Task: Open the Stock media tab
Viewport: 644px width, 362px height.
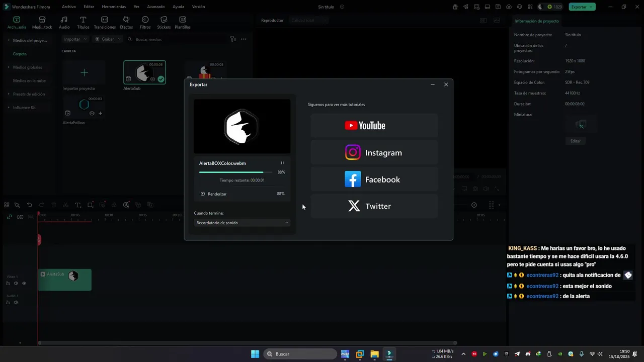Action: tap(42, 23)
